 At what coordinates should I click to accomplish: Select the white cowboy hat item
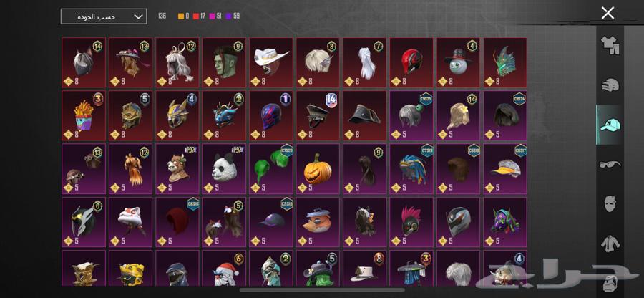coord(271,62)
